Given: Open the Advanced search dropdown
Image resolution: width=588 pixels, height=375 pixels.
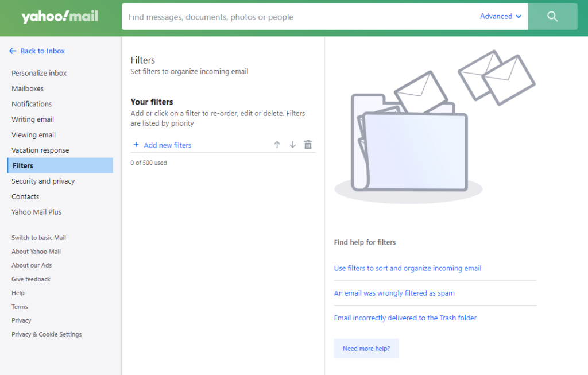Looking at the screenshot, I should (x=500, y=17).
